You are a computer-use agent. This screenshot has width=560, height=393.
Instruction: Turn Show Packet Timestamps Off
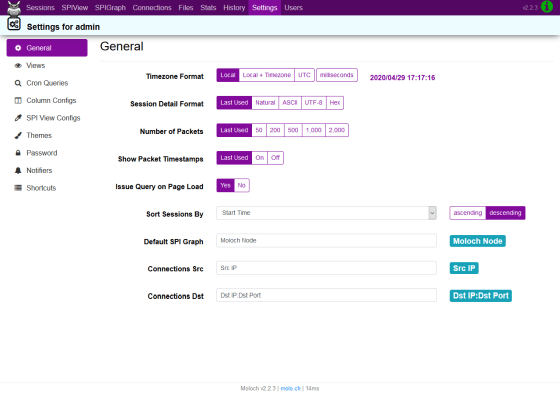[x=275, y=158]
